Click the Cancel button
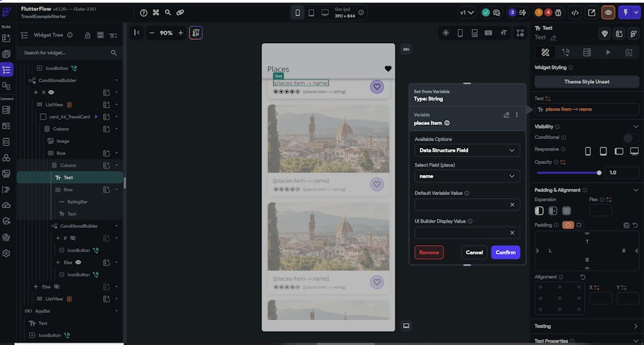Viewport: 644px width, 345px height. click(x=475, y=252)
